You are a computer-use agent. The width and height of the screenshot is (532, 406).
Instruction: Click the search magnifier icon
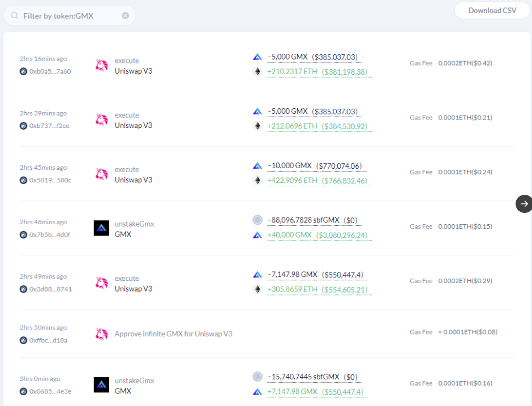coord(15,16)
